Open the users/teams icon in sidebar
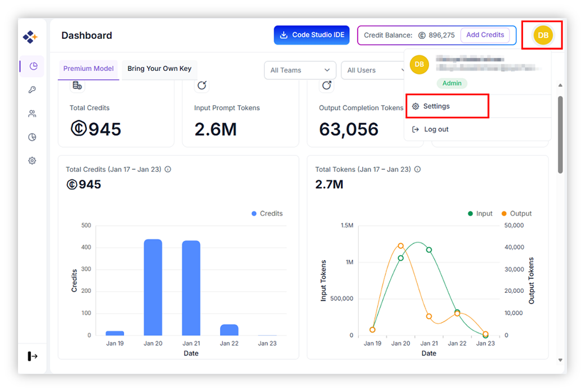 click(x=32, y=114)
